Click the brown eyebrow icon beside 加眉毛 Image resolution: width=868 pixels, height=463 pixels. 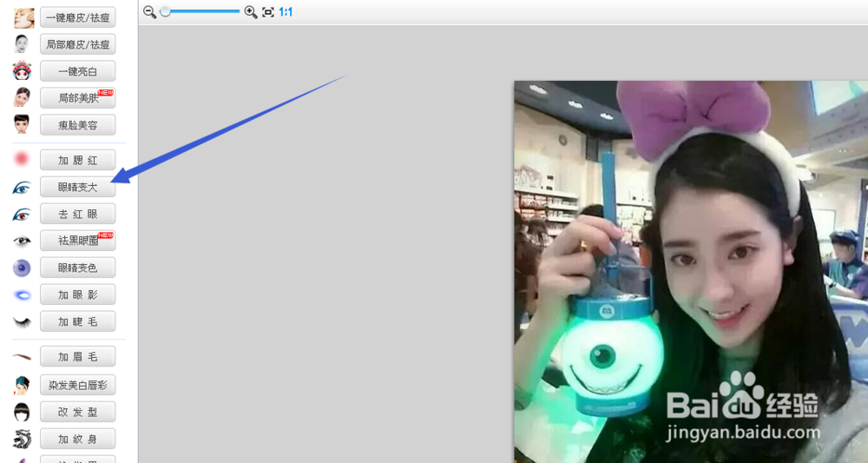click(x=23, y=357)
